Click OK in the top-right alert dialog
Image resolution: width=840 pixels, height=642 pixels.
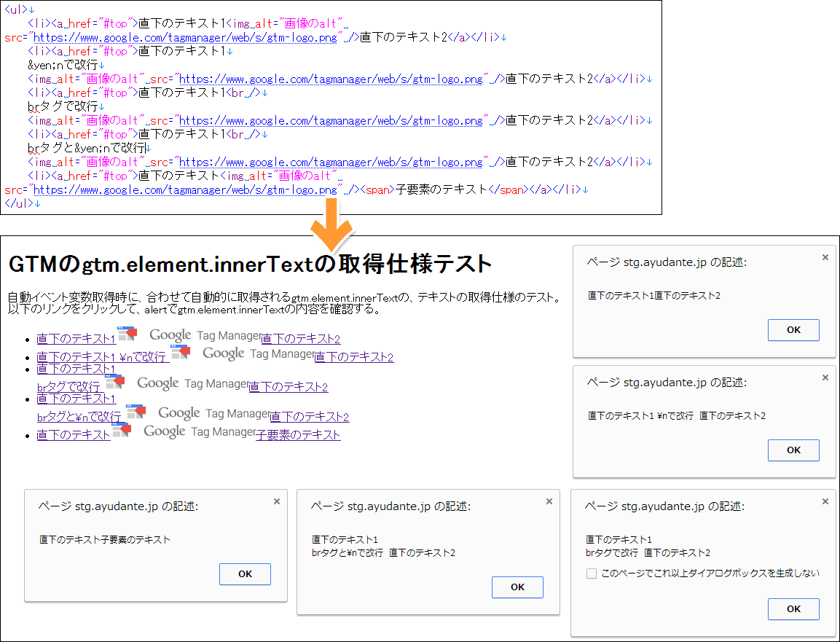pyautogui.click(x=793, y=329)
